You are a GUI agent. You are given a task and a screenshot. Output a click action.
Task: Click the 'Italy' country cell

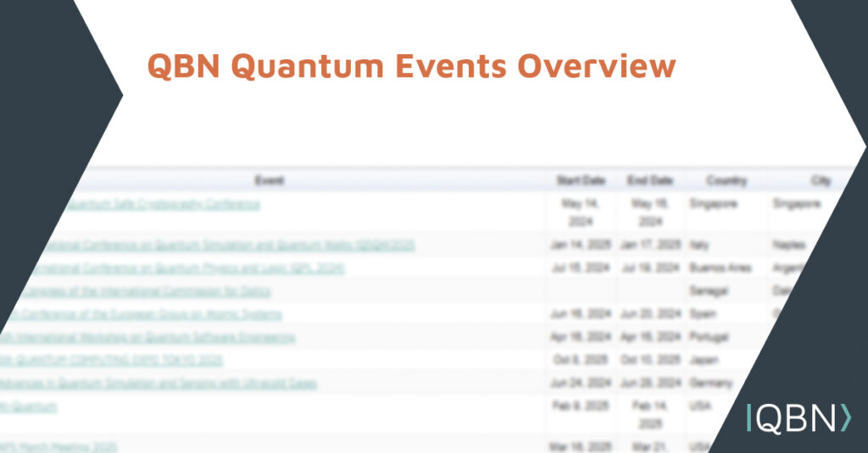pos(699,245)
